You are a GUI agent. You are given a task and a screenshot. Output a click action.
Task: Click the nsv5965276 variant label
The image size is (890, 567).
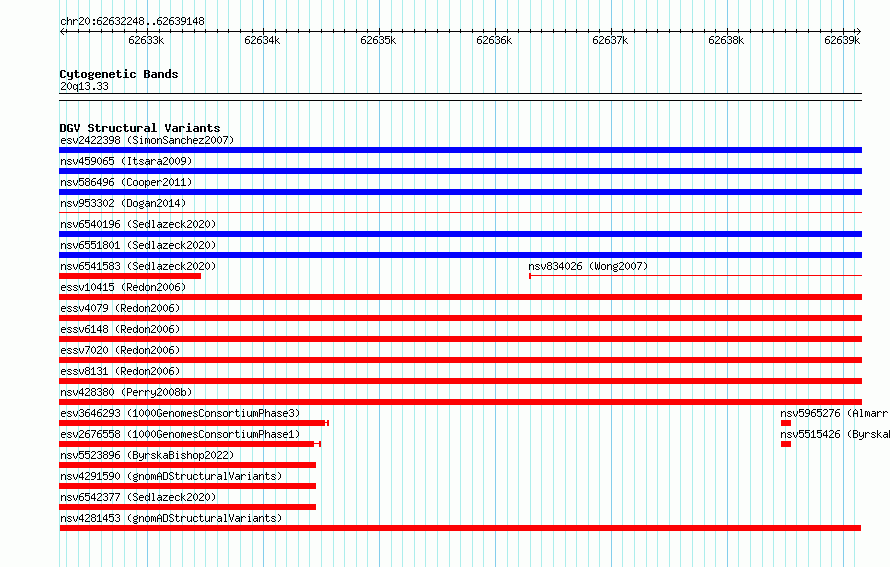point(834,413)
